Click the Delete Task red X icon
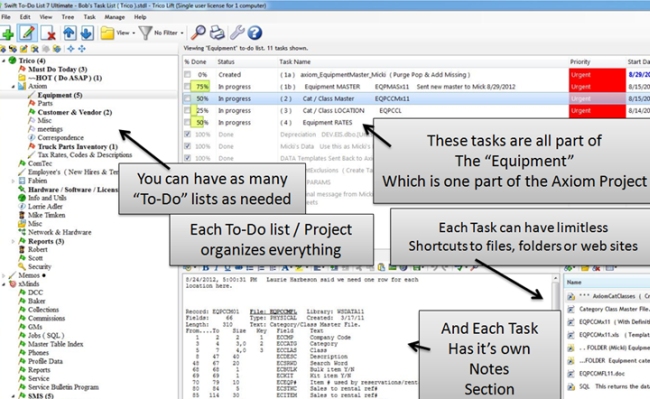The image size is (650, 399). 48,33
